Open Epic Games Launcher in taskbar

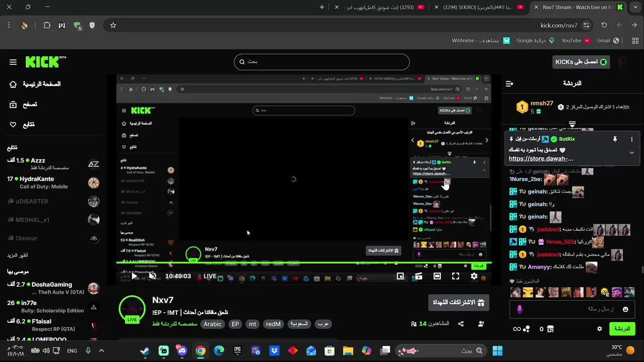pyautogui.click(x=237, y=351)
